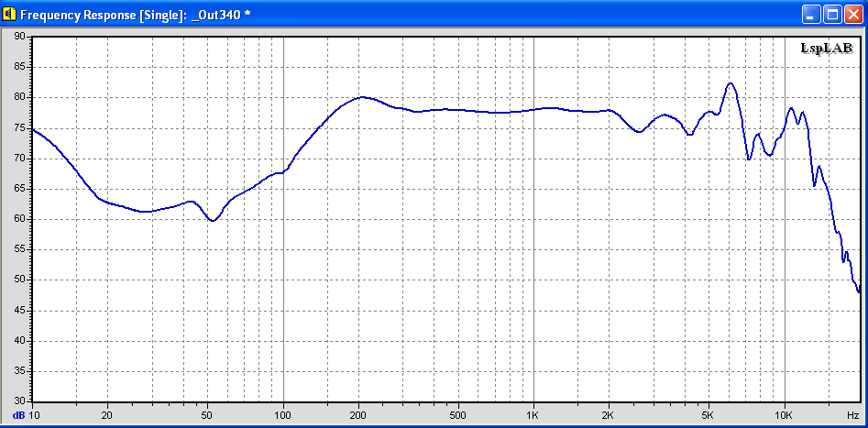The width and height of the screenshot is (868, 428).
Task: Click the 65 value on the dB axis
Action: coord(19,189)
